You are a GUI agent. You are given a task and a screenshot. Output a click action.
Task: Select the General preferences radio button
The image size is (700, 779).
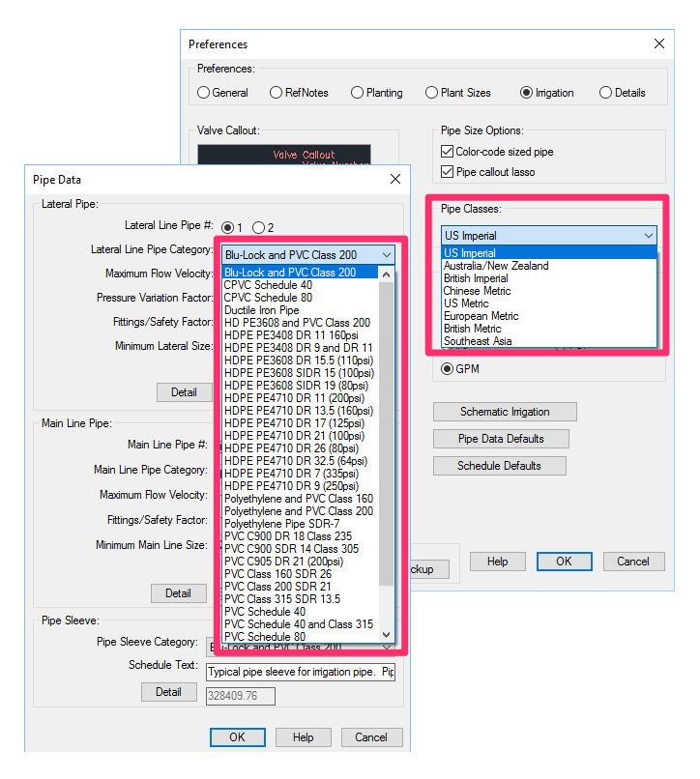point(203,93)
